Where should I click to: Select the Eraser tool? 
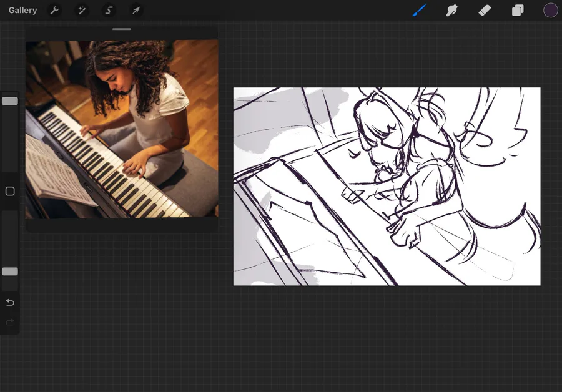pyautogui.click(x=485, y=11)
